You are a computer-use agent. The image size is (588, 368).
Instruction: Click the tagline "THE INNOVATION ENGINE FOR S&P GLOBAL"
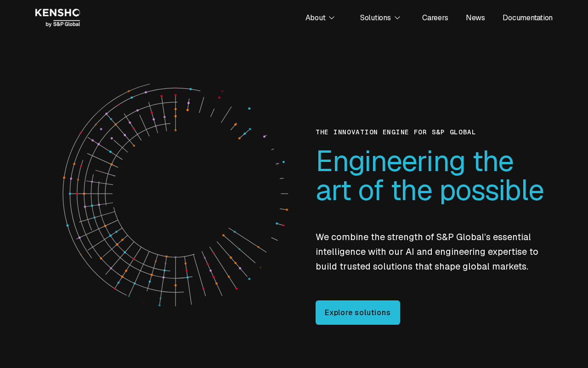coord(396,132)
